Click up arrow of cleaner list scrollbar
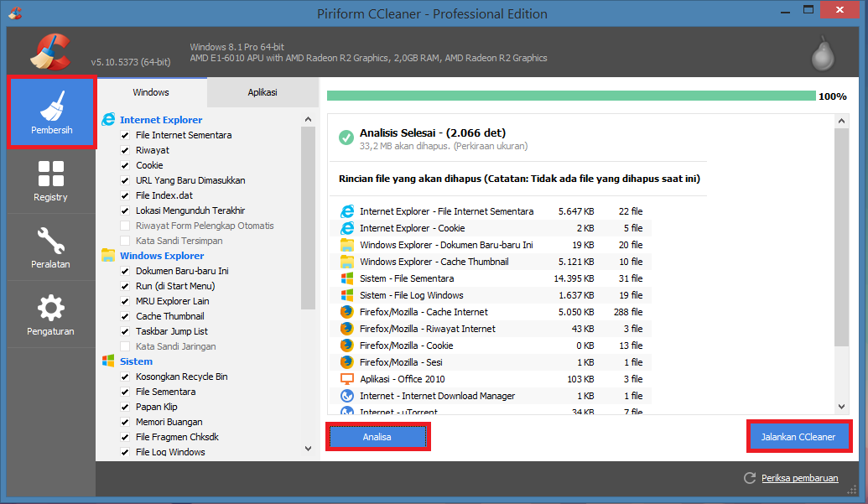This screenshot has height=504, width=868. pos(309,119)
